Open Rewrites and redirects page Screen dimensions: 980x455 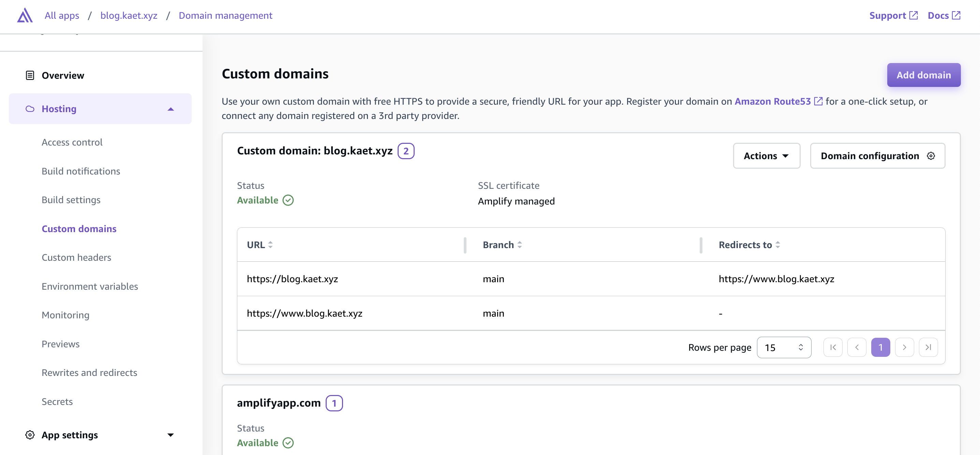click(x=89, y=373)
